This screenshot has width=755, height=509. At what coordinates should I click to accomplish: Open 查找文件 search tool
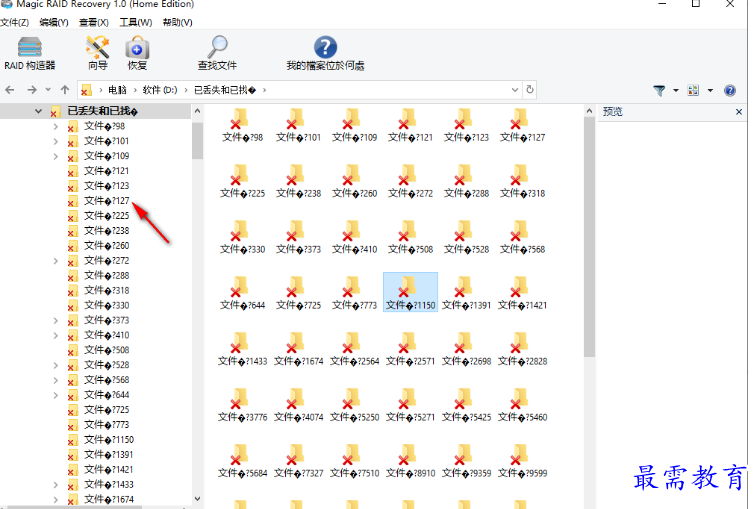217,53
